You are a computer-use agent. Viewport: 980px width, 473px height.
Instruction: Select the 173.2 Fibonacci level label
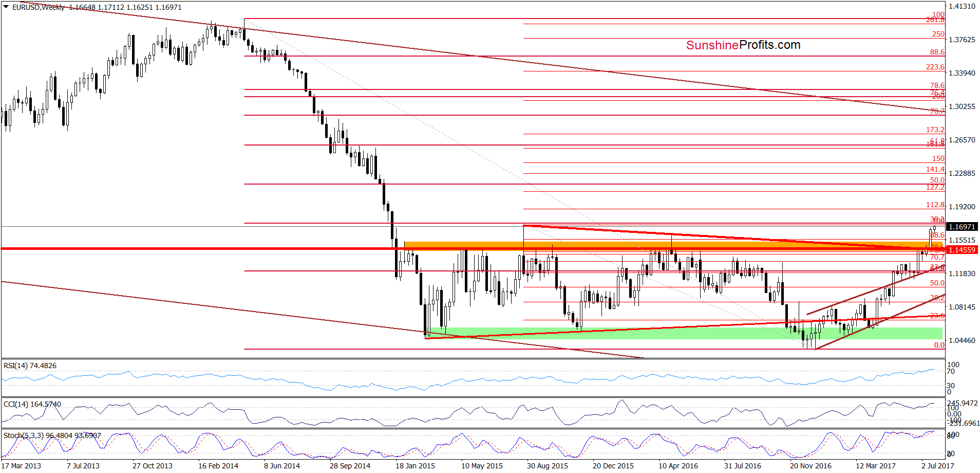pyautogui.click(x=935, y=130)
